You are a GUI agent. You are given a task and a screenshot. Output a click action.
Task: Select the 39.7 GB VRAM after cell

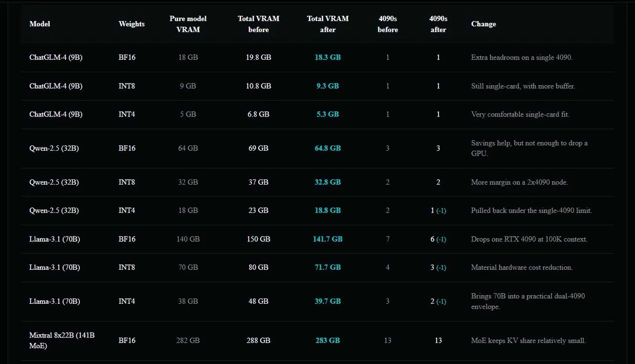pyautogui.click(x=328, y=302)
